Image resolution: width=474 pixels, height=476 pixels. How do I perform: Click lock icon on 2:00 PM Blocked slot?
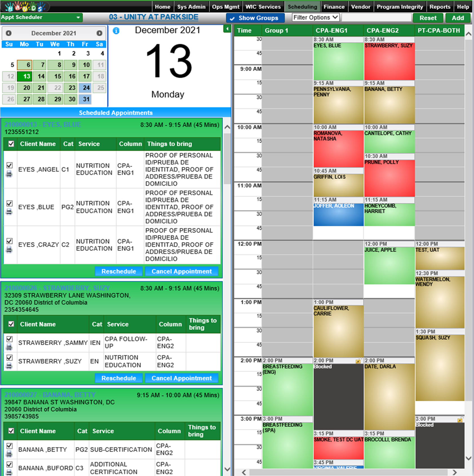tap(358, 361)
